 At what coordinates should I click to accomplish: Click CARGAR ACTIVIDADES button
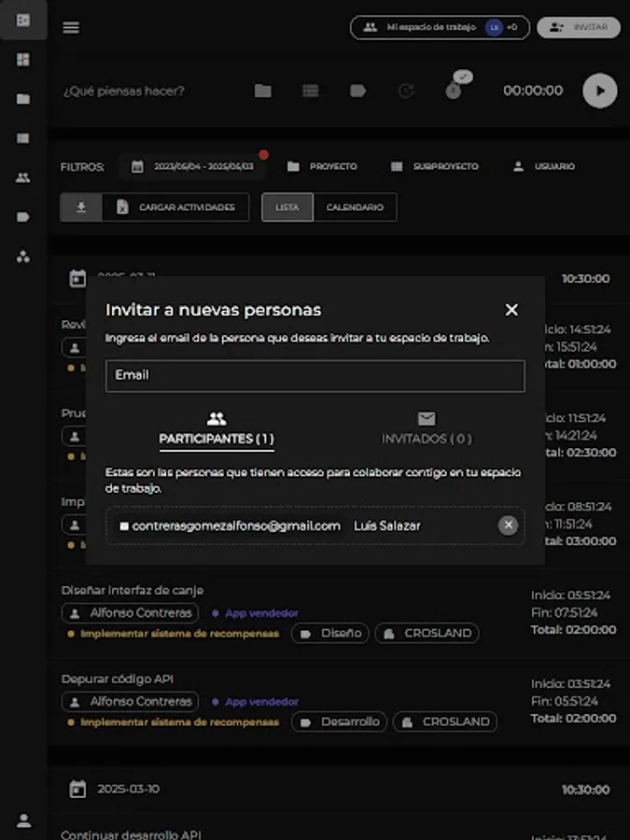point(175,207)
